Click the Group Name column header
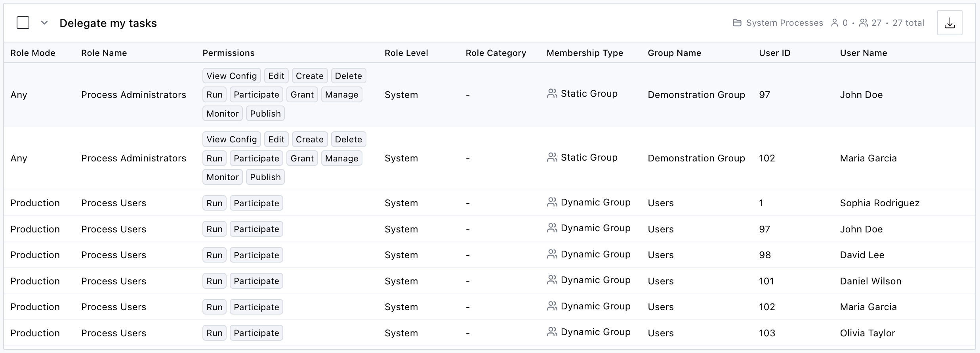Image resolution: width=980 pixels, height=353 pixels. (675, 53)
